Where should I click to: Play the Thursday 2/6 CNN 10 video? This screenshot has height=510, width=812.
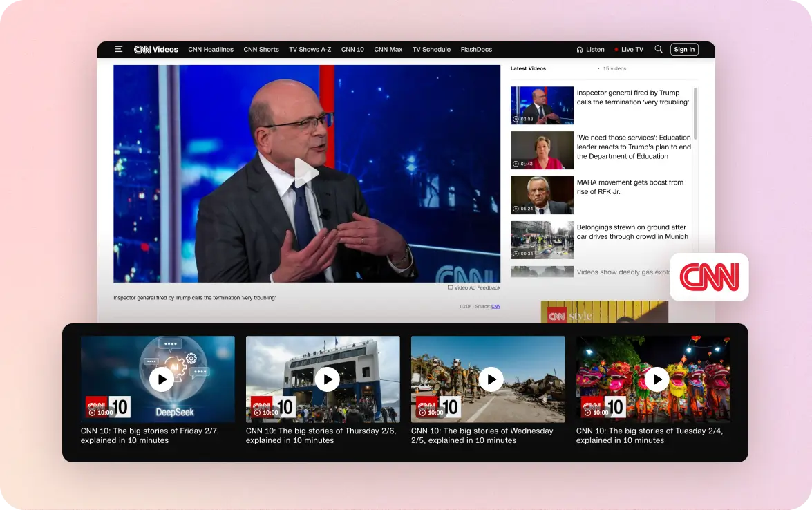pyautogui.click(x=328, y=379)
